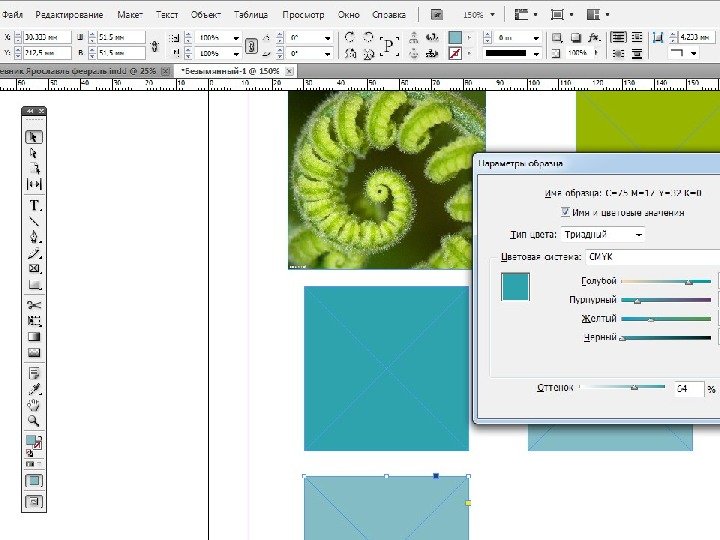This screenshot has width=720, height=540.
Task: Open the Макет menu
Action: tap(130, 15)
